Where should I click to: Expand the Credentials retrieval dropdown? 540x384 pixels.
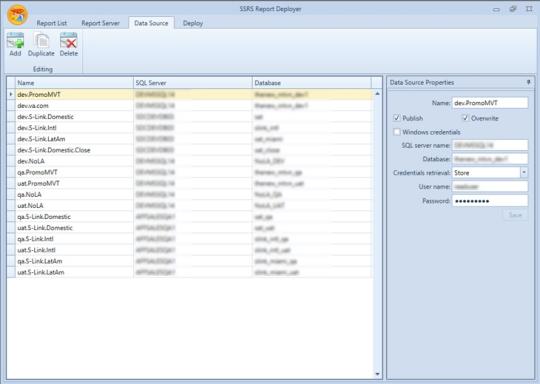[524, 172]
